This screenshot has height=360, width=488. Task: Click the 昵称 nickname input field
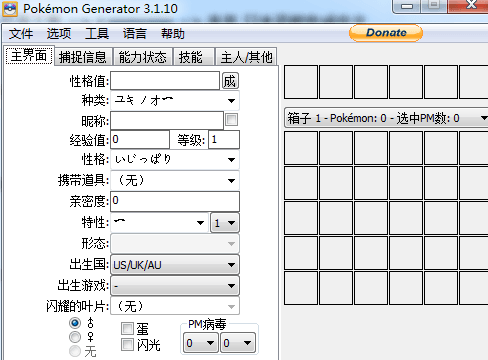point(167,120)
